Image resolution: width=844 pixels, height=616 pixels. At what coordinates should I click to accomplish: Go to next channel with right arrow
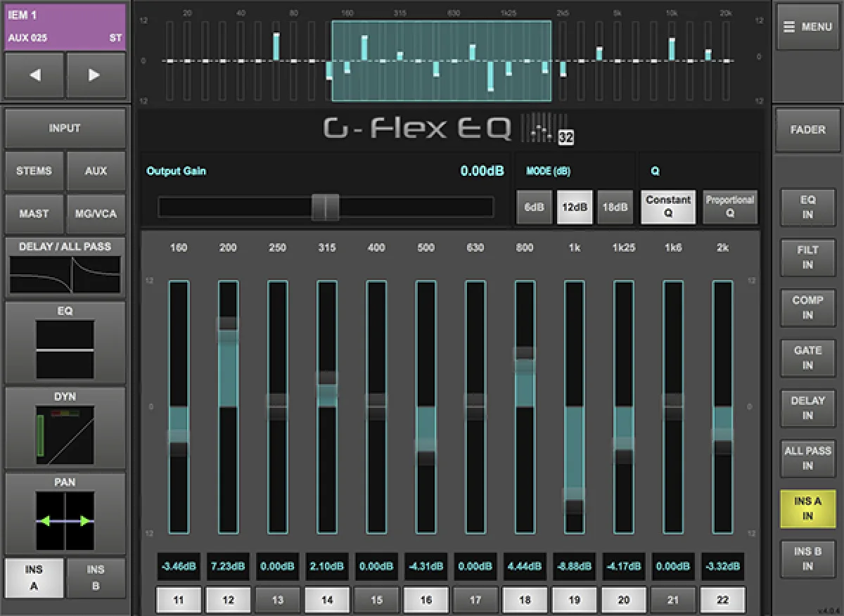pos(96,75)
